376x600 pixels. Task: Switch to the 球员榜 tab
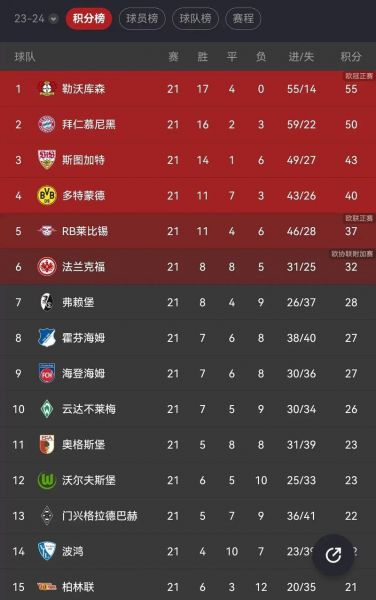(142, 18)
